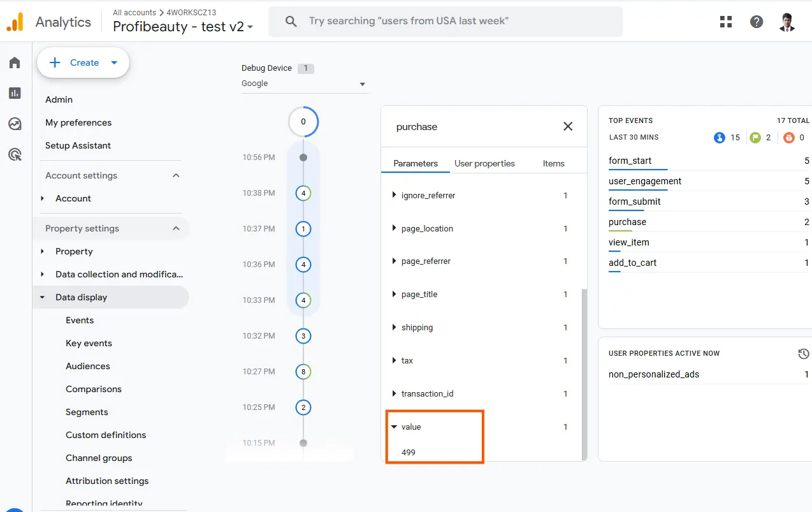Open the Home icon in the left rail

(15, 62)
